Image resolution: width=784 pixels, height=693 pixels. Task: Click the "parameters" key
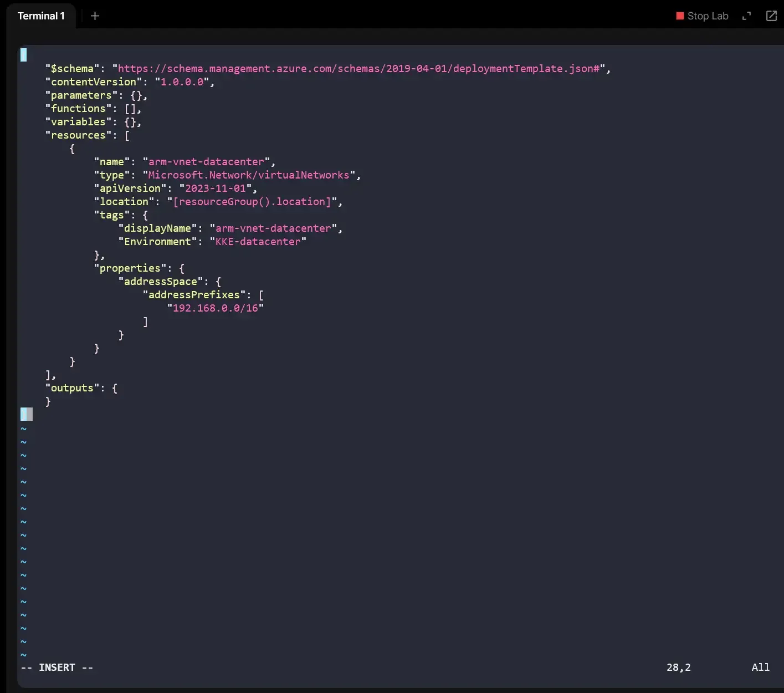81,95
